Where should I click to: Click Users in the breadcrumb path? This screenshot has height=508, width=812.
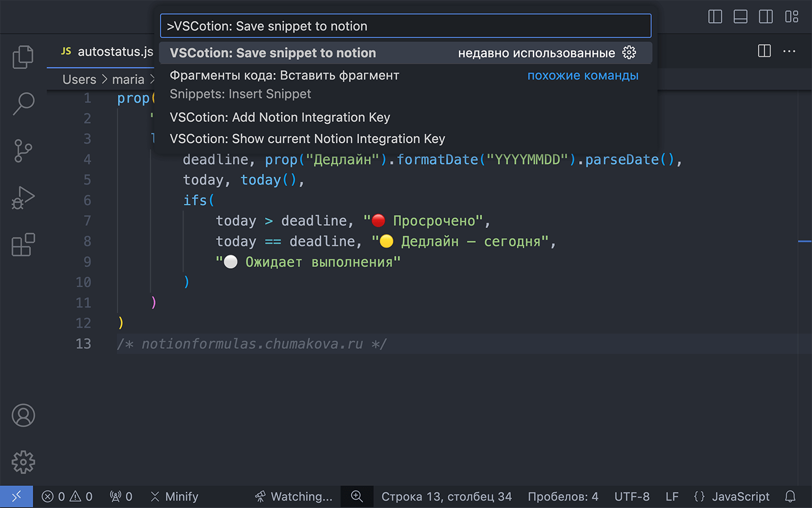pyautogui.click(x=80, y=80)
